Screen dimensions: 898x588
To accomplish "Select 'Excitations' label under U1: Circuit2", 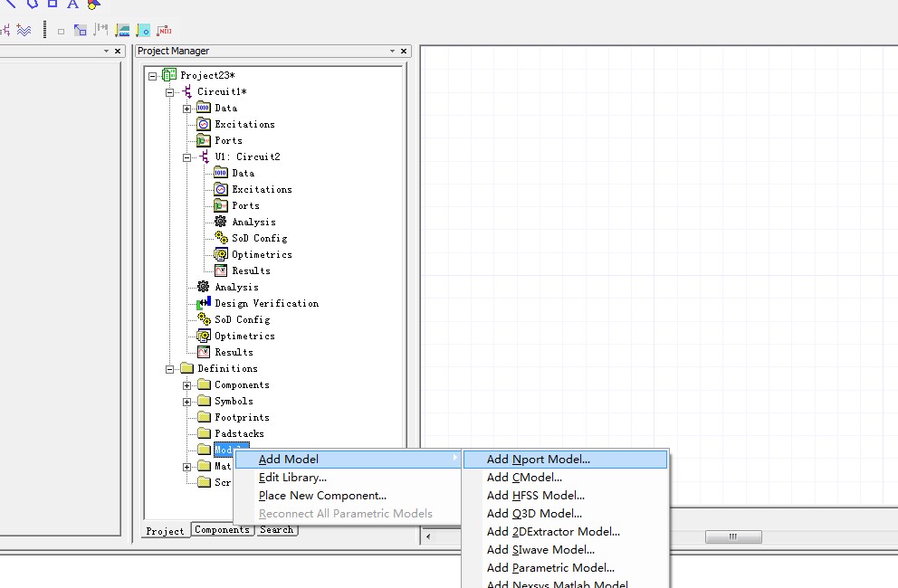I will [x=263, y=189].
